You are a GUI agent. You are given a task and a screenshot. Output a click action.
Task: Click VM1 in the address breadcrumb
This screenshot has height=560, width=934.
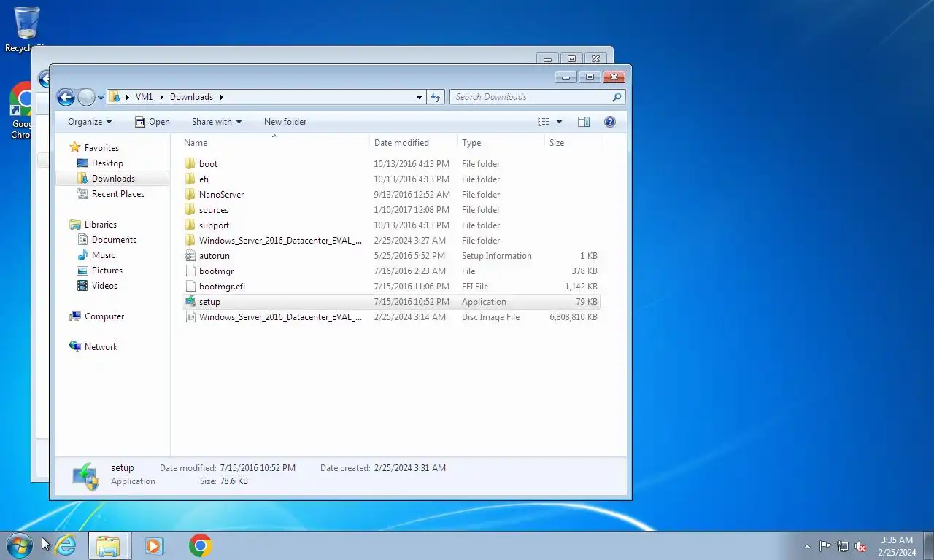[144, 97]
